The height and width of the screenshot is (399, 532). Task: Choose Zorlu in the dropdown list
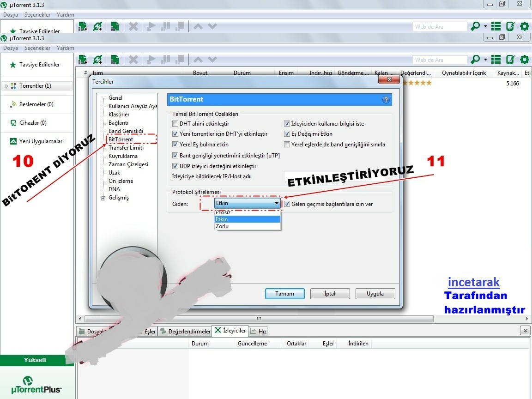pyautogui.click(x=248, y=226)
